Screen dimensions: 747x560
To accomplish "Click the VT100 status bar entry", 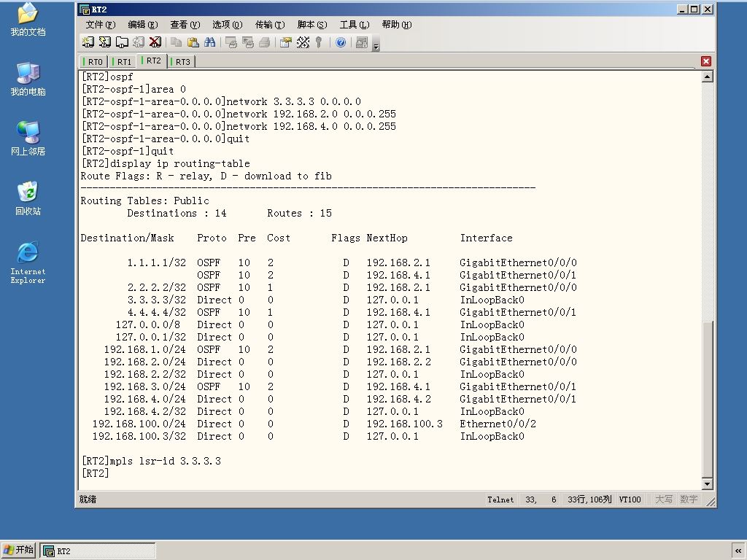I will 630,499.
